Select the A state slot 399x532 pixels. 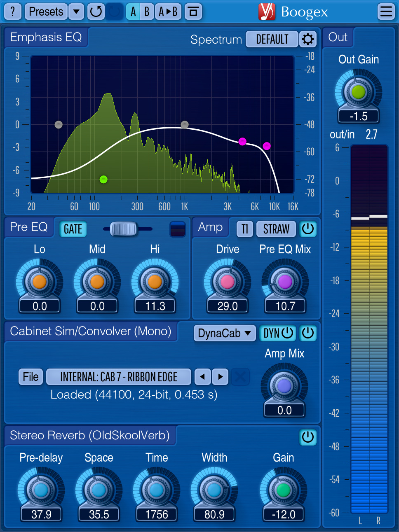click(133, 12)
